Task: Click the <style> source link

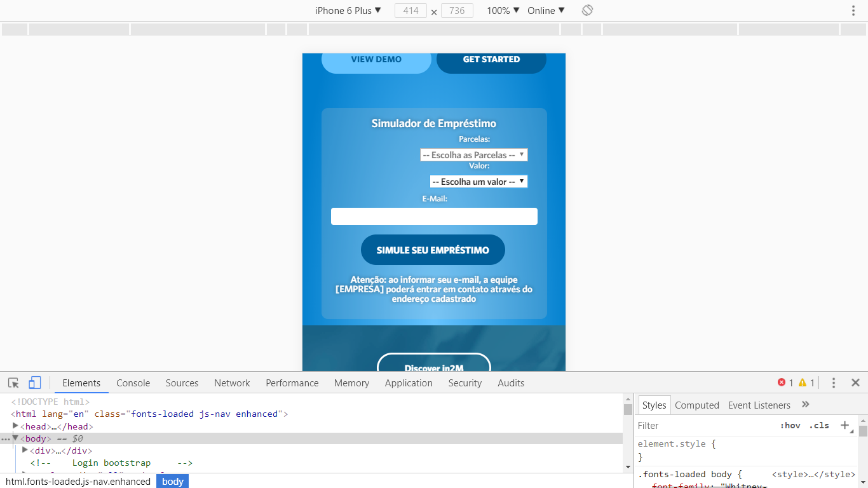Action: tap(813, 474)
